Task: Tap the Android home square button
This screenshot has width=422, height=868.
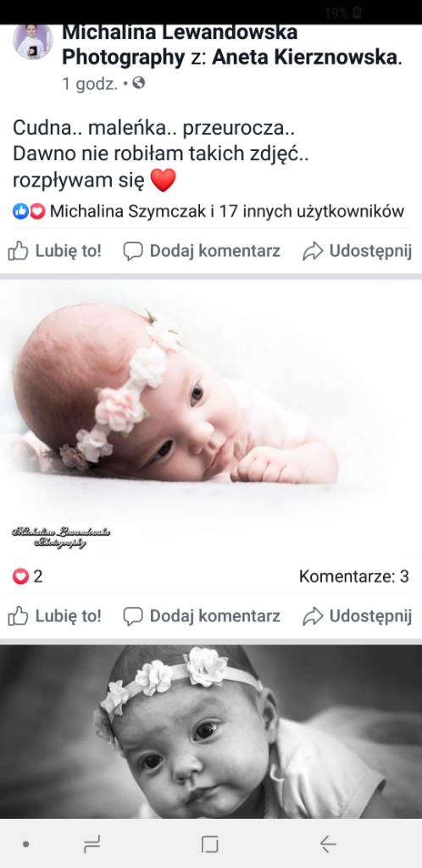Action: (x=209, y=844)
